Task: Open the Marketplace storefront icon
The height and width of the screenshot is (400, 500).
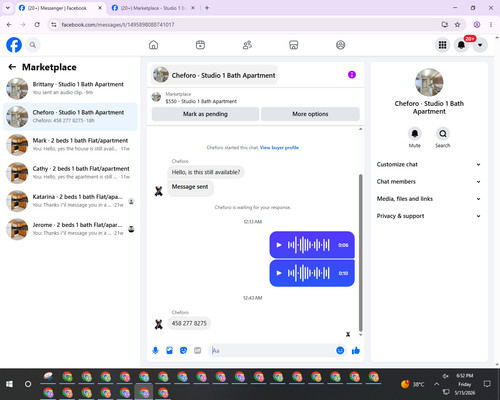Action: click(x=294, y=45)
